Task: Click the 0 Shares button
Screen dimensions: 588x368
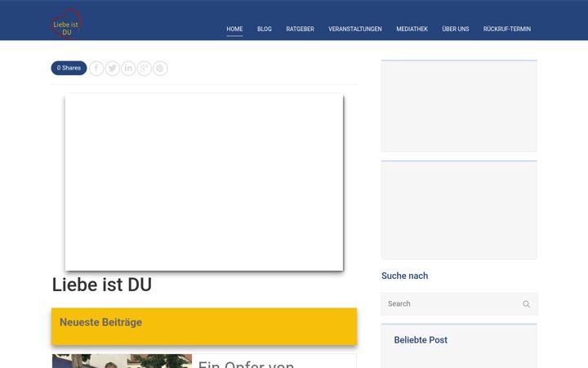Action: tap(69, 68)
